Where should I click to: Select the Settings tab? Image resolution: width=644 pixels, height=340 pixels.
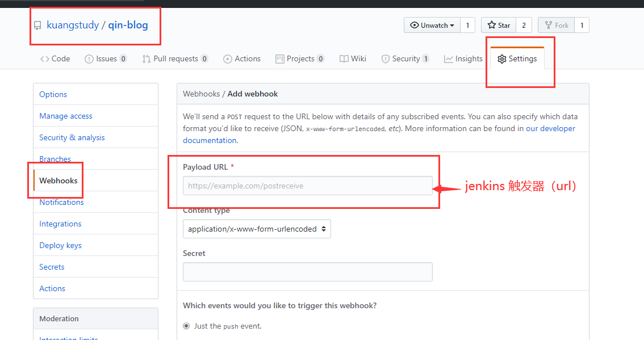[517, 58]
